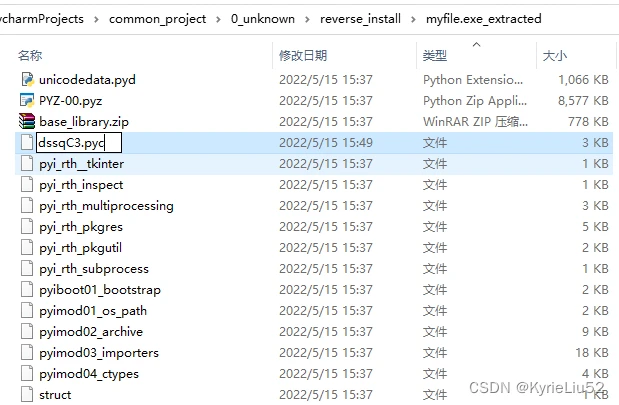Click the unicodedata.pyd file icon
The image size is (619, 405).
(x=27, y=78)
